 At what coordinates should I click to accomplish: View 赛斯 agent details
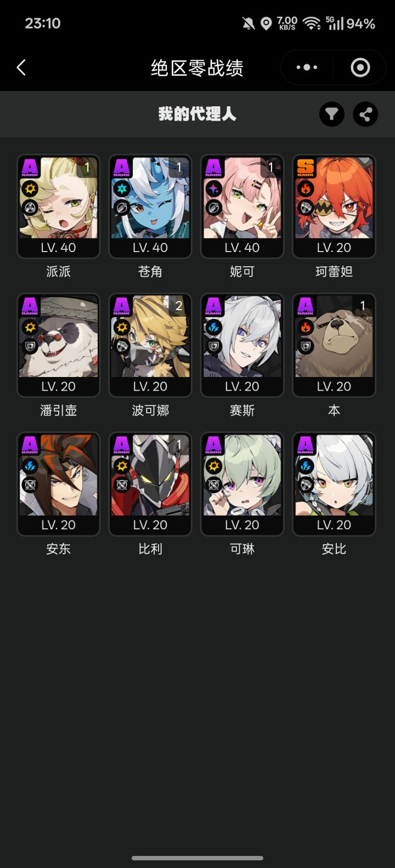[242, 345]
